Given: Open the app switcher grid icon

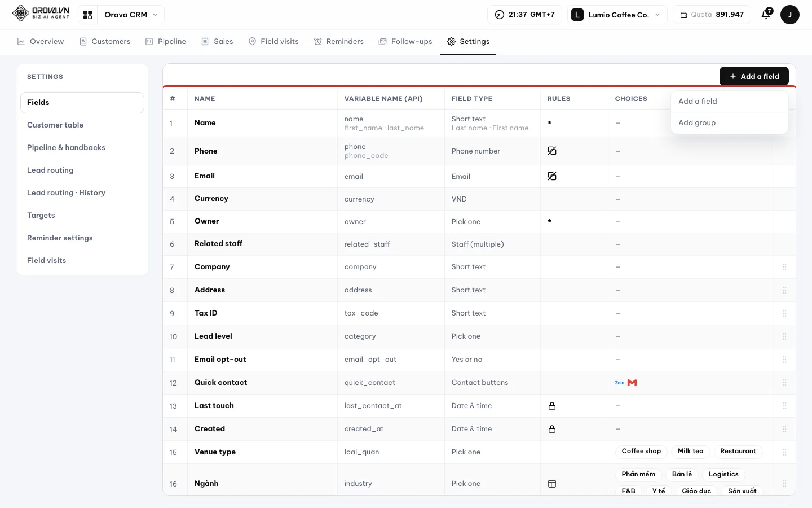Looking at the screenshot, I should [87, 15].
